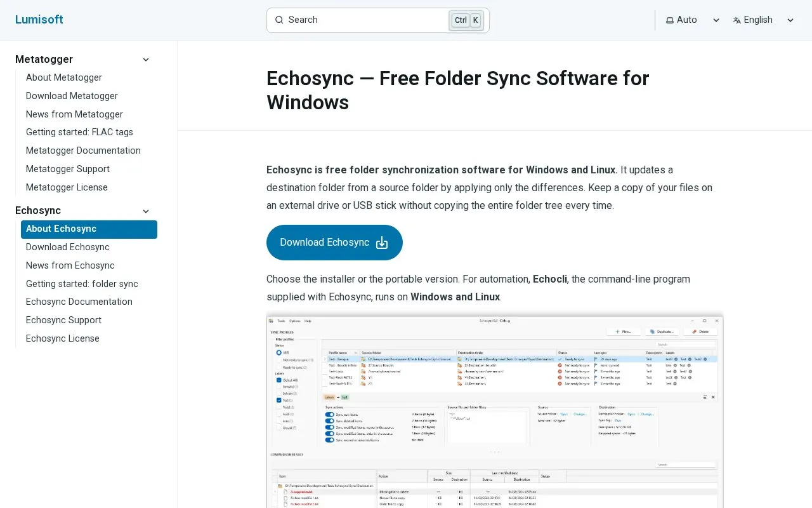812x508 pixels.
Task: Open News from Metatogger
Action: click(x=74, y=114)
